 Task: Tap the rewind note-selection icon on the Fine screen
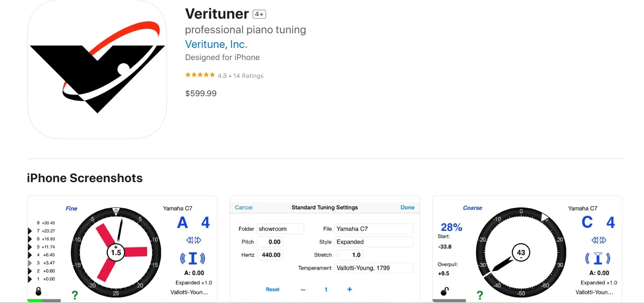click(189, 240)
